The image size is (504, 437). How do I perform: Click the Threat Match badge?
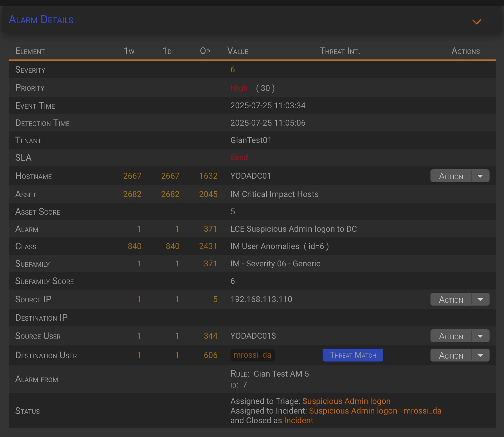(x=352, y=355)
